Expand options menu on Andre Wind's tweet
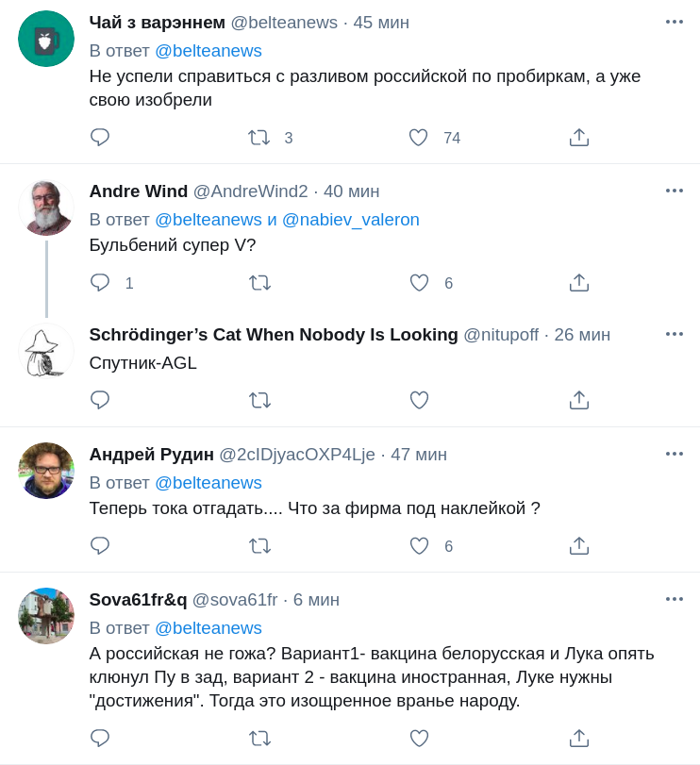The height and width of the screenshot is (765, 700). (x=674, y=191)
